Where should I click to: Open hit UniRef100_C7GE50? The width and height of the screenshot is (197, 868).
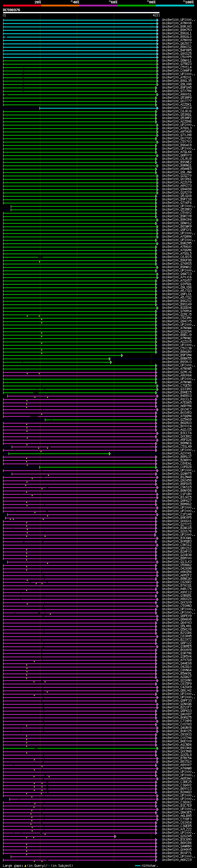tap(177, 386)
